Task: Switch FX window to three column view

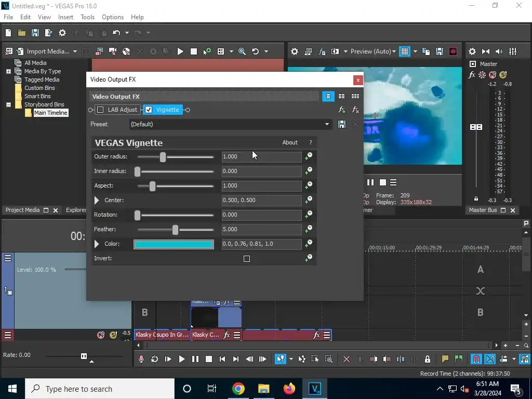Action: 355,96
